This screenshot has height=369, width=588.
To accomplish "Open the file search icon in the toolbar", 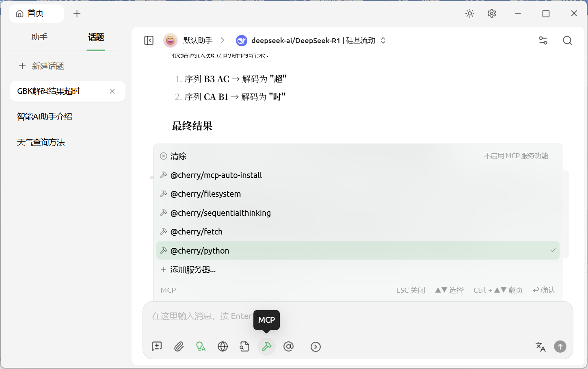I will click(244, 346).
